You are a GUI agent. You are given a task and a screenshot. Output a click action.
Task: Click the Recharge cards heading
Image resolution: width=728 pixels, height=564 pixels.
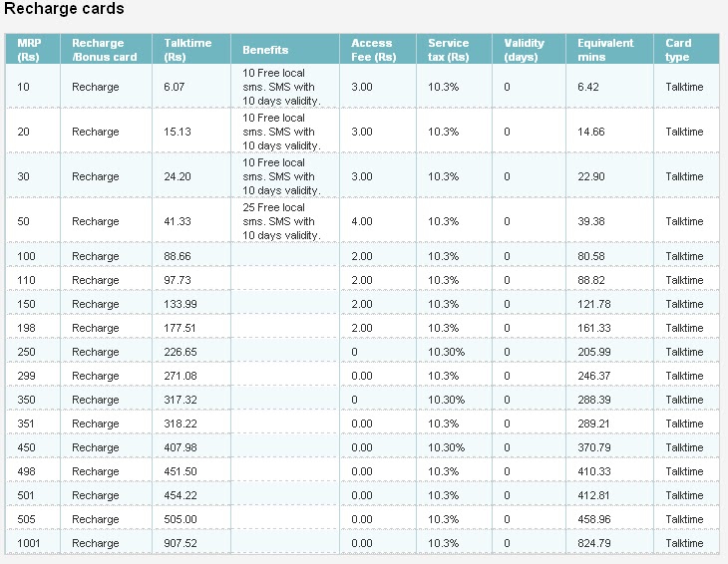[64, 9]
